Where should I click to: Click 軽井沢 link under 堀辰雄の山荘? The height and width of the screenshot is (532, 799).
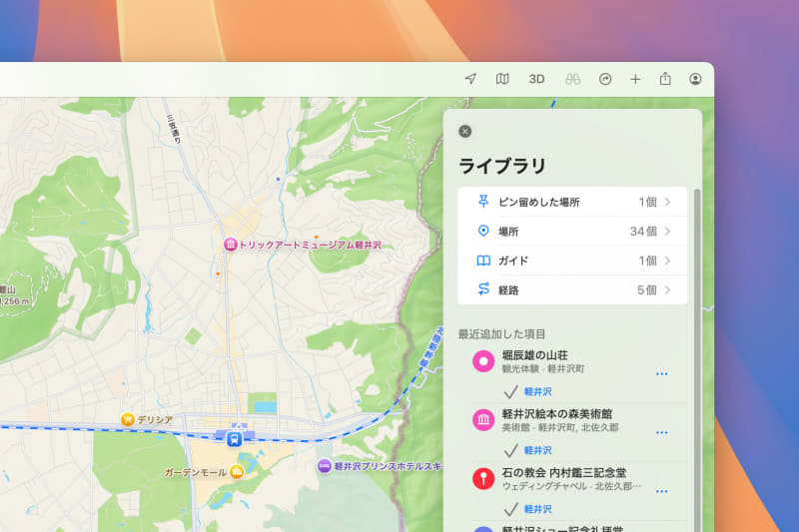[x=537, y=391]
